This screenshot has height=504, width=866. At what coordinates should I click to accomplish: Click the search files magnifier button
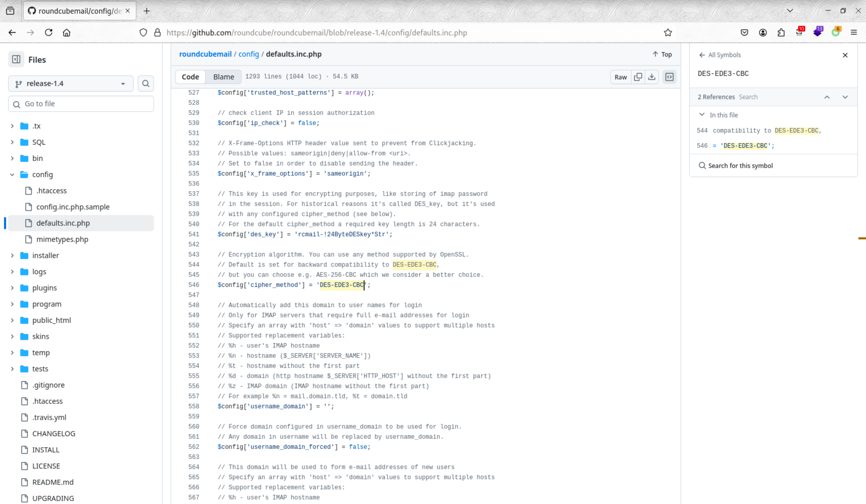point(146,83)
